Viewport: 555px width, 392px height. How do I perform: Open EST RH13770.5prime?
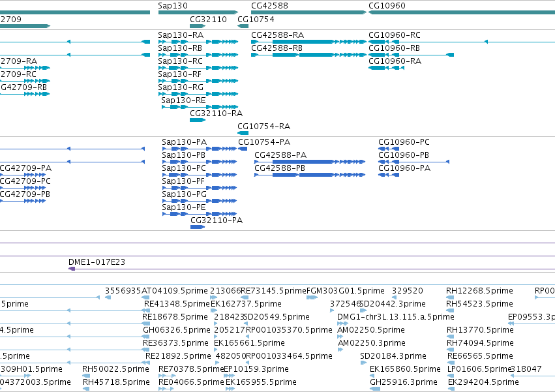click(480, 331)
